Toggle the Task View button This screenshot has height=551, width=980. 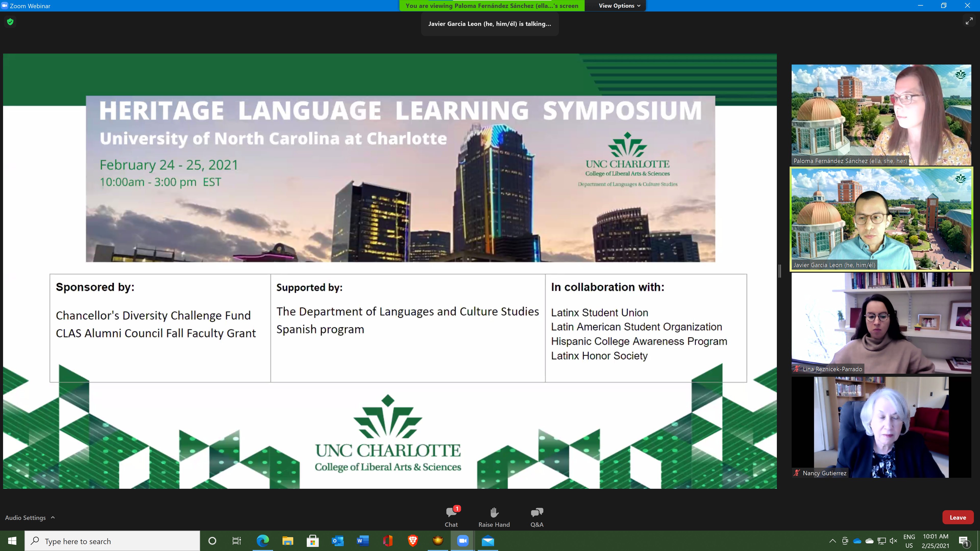[x=237, y=541]
